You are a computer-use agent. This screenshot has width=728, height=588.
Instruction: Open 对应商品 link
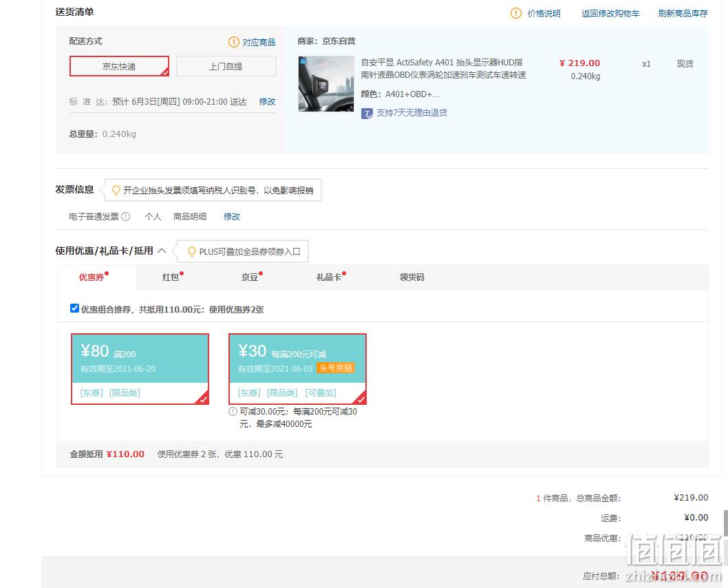pyautogui.click(x=259, y=42)
